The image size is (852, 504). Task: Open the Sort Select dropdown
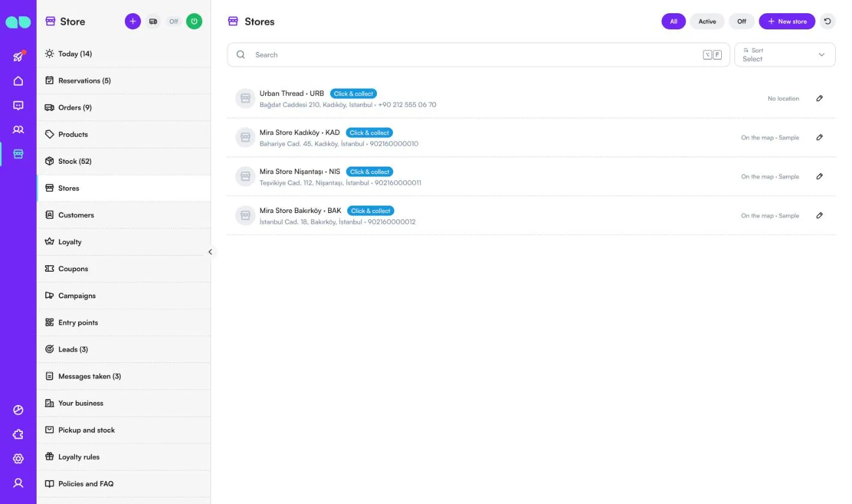tap(785, 55)
